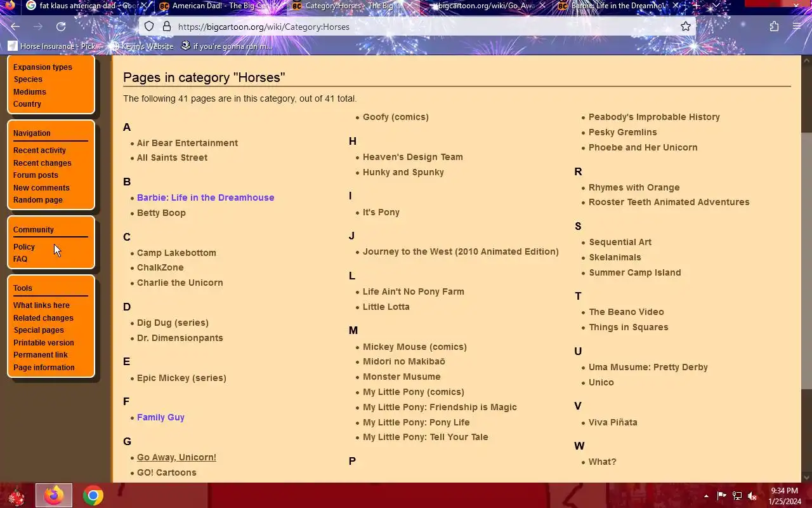Open New comments
This screenshot has width=812, height=508.
pos(41,188)
